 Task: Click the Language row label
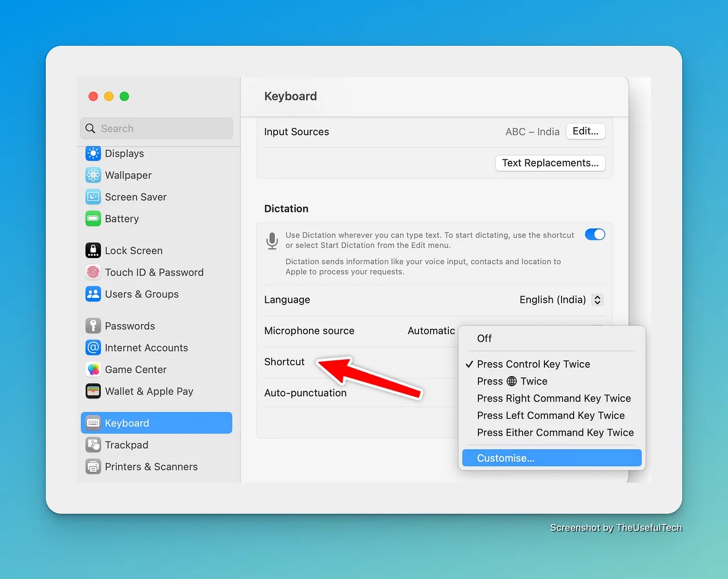click(287, 300)
